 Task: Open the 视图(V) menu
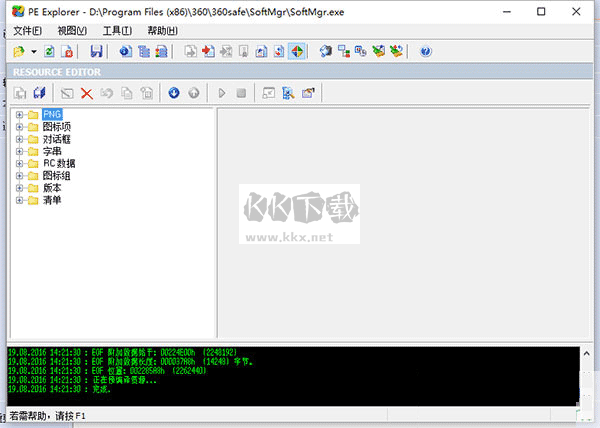[72, 31]
